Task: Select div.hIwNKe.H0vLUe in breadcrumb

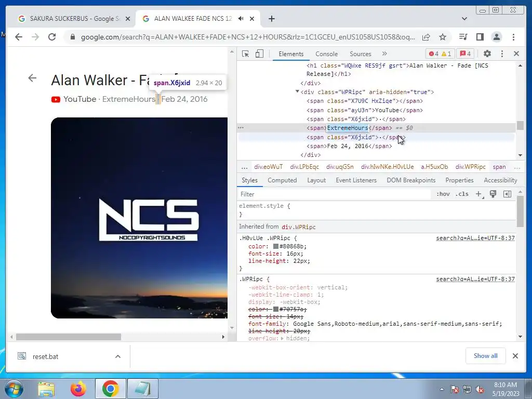Action: (x=387, y=167)
